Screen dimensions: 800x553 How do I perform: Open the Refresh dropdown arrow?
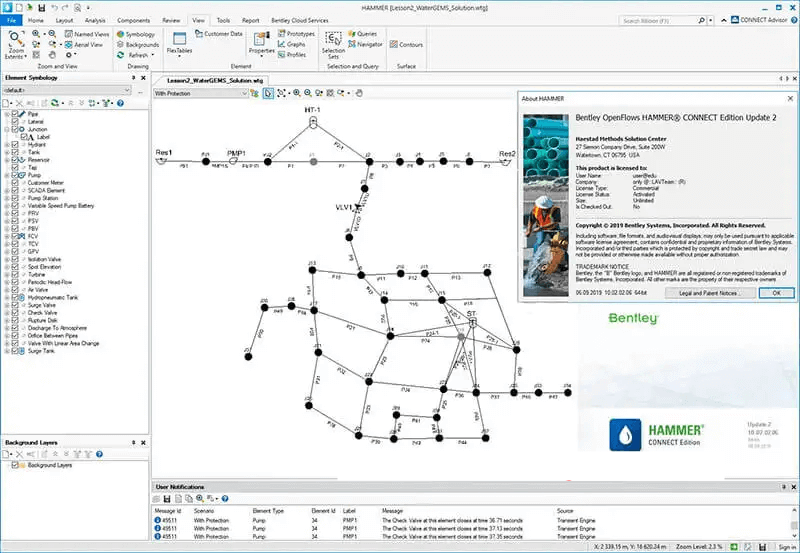153,55
